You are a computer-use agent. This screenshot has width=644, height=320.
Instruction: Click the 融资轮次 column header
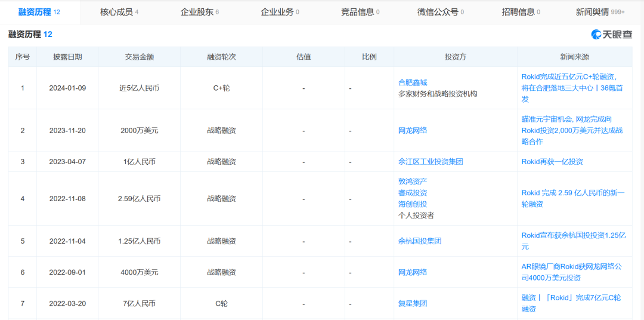221,57
